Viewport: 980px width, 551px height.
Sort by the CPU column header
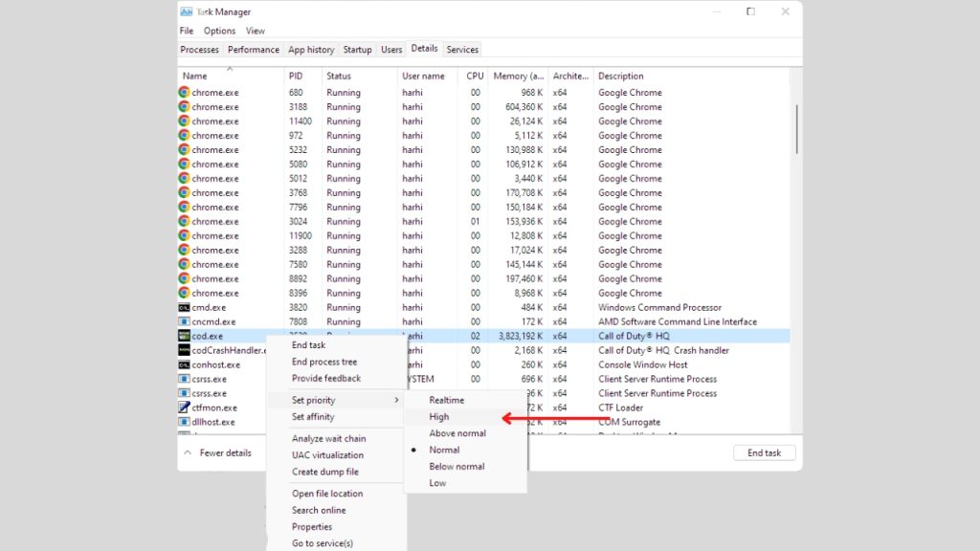pyautogui.click(x=475, y=77)
